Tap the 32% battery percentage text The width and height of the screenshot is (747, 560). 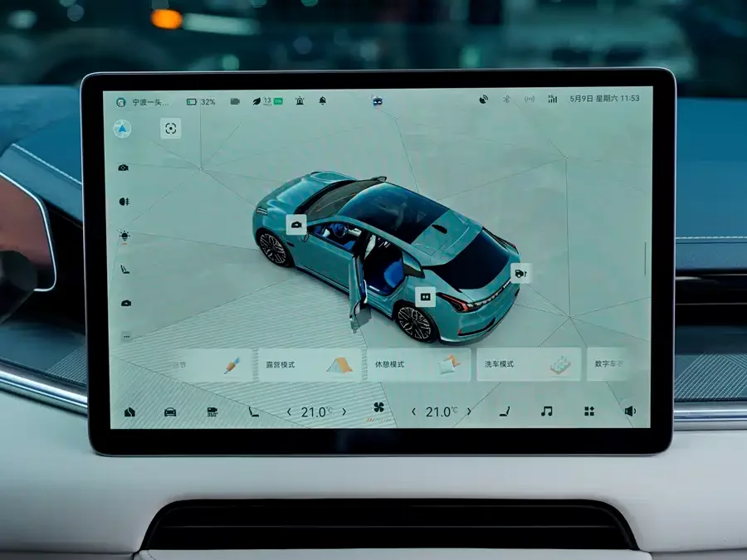click(208, 102)
